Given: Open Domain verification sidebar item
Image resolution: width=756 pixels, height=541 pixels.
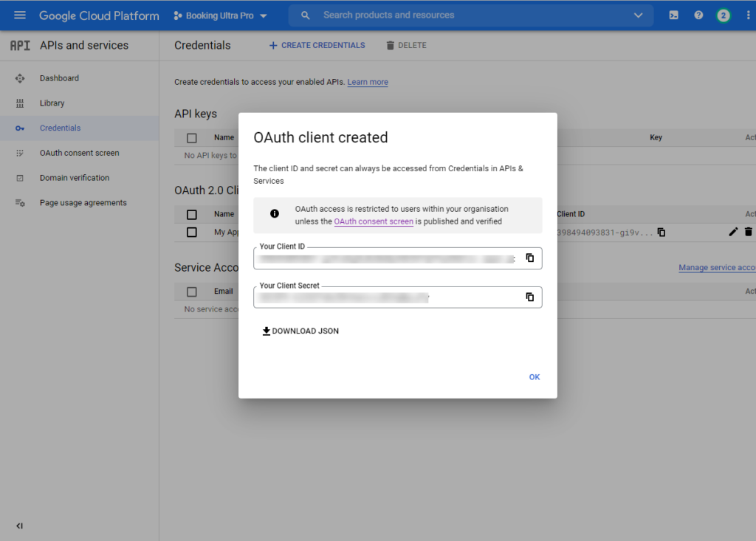Looking at the screenshot, I should tap(75, 178).
